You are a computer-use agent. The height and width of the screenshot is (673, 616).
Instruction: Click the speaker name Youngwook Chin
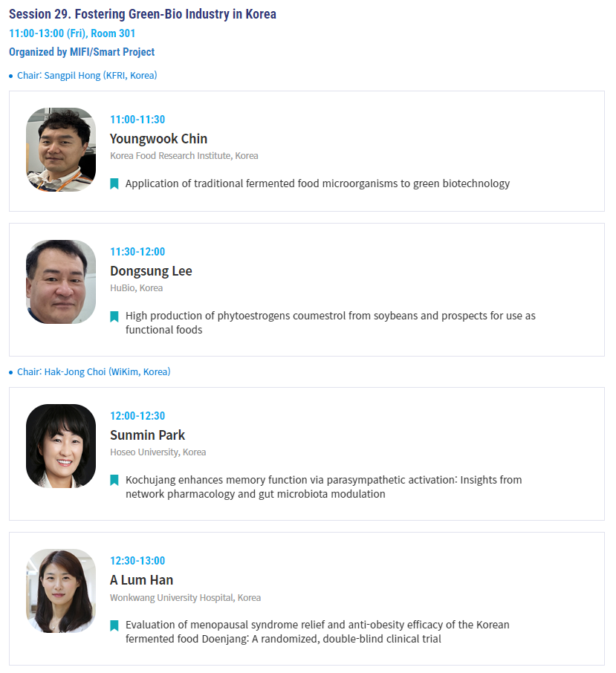click(158, 139)
